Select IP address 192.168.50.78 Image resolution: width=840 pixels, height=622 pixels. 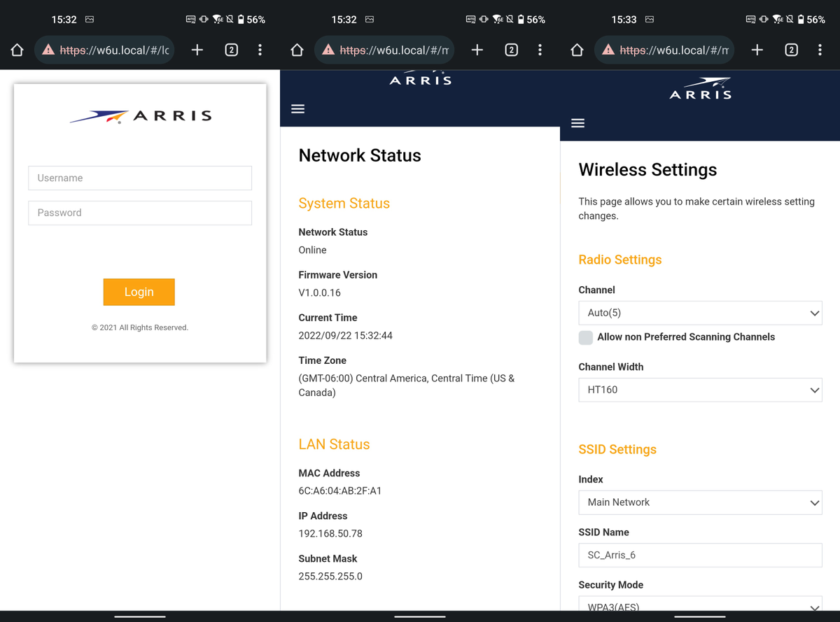pos(330,534)
